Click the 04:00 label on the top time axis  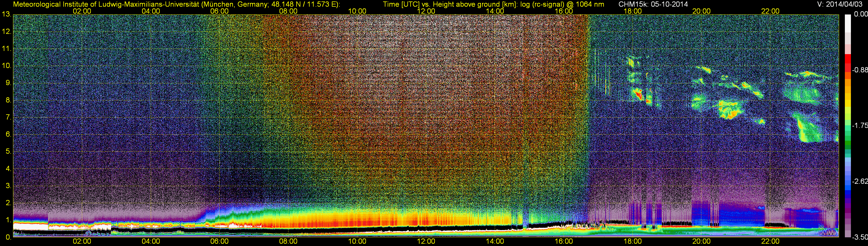click(x=151, y=11)
